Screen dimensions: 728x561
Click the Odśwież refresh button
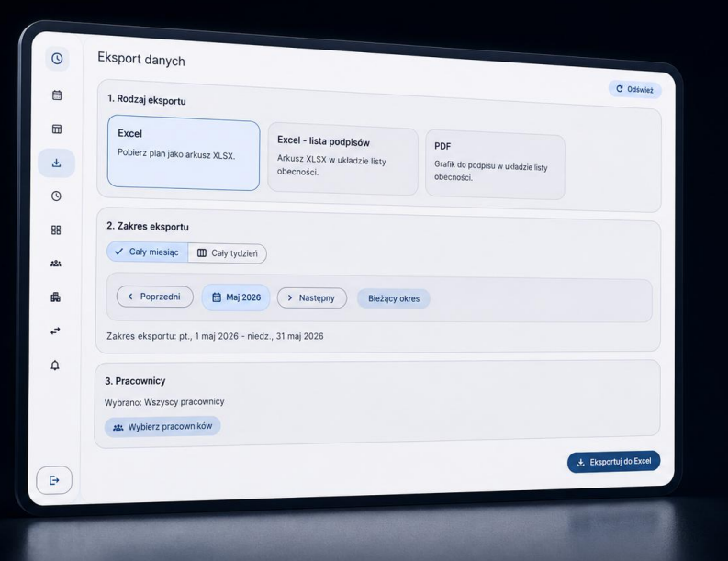(x=634, y=89)
